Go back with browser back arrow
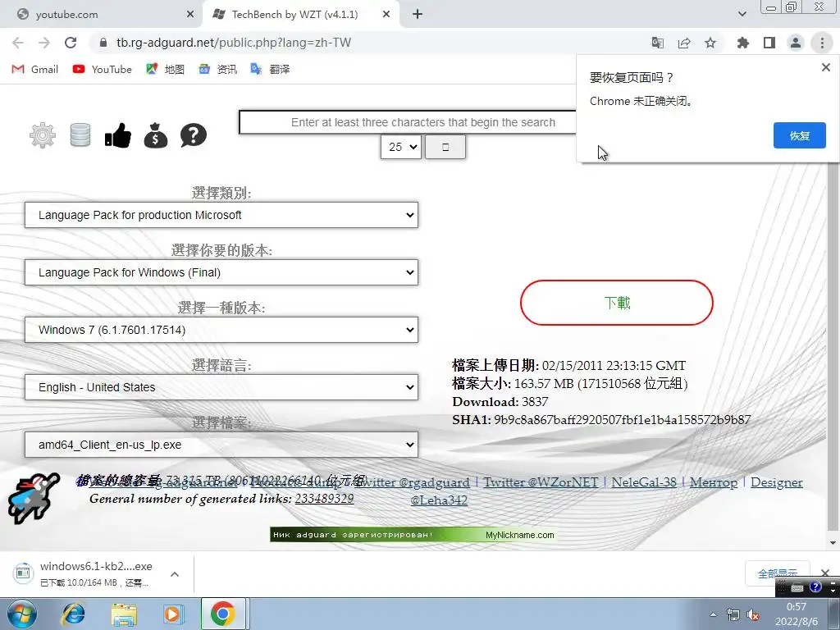The height and width of the screenshot is (630, 840). 18,43
